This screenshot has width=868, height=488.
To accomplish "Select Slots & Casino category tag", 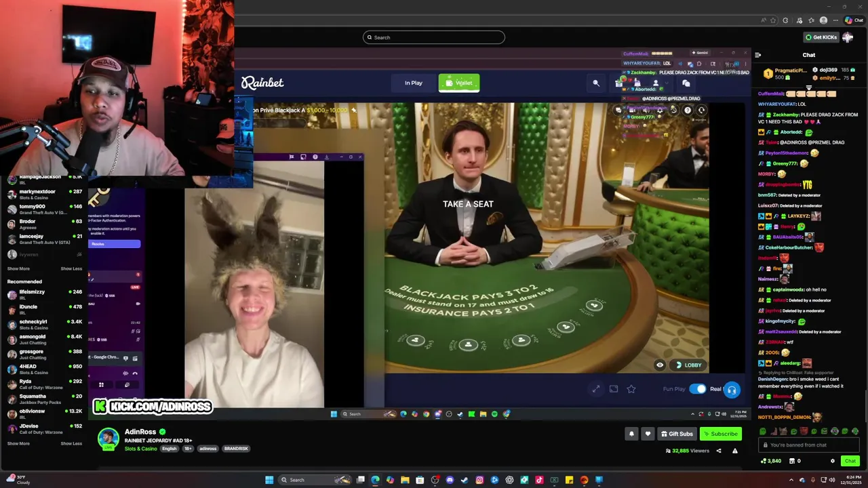I will point(141,449).
